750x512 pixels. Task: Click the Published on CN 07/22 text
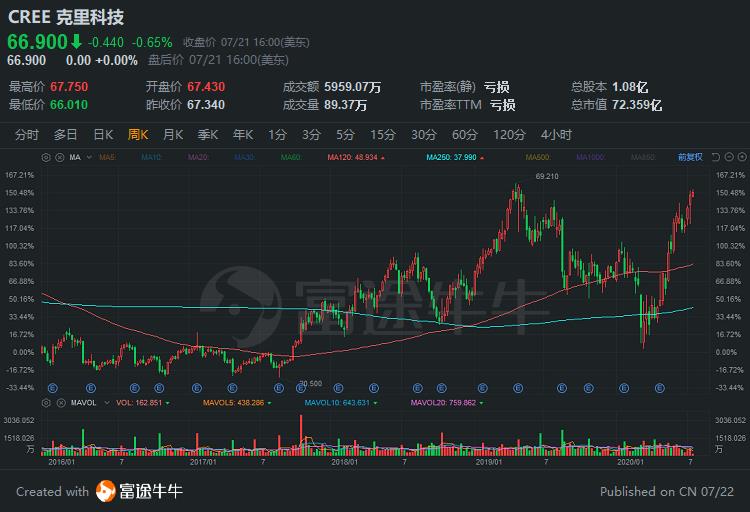(667, 491)
